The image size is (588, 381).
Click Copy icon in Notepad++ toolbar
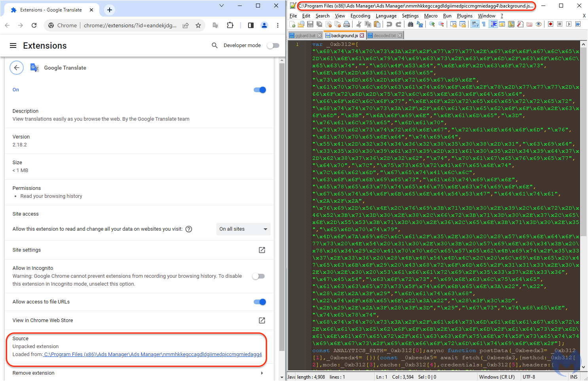coord(368,24)
